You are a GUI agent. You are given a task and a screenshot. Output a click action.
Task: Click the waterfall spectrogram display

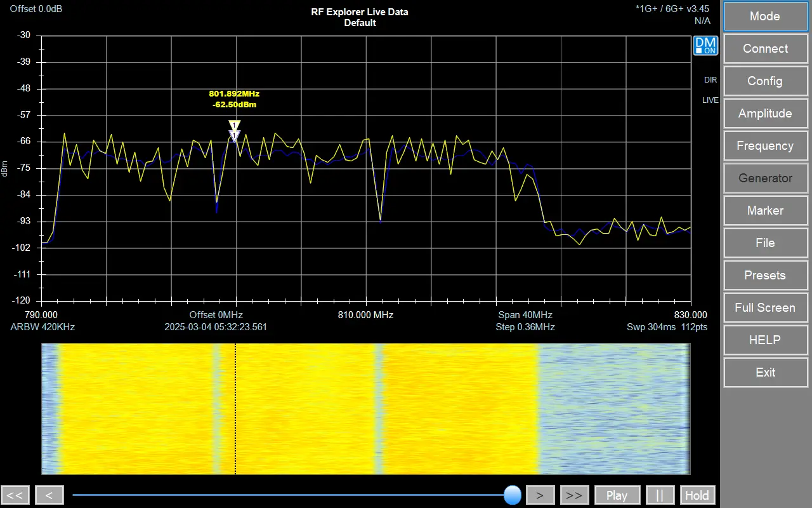(365, 409)
